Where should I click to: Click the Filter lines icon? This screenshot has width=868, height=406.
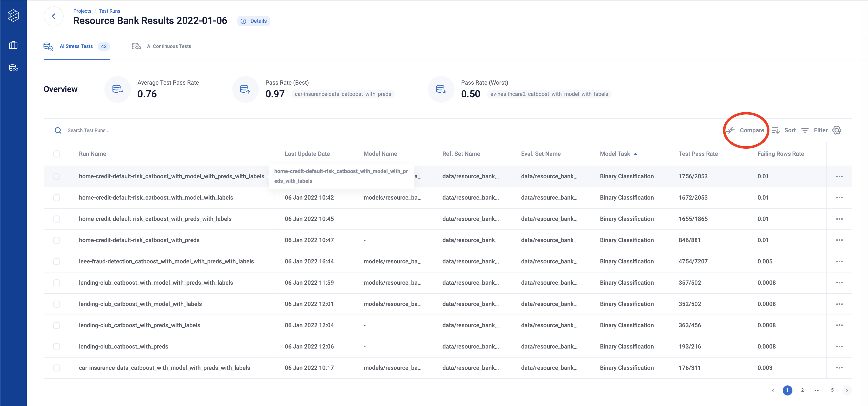point(805,130)
